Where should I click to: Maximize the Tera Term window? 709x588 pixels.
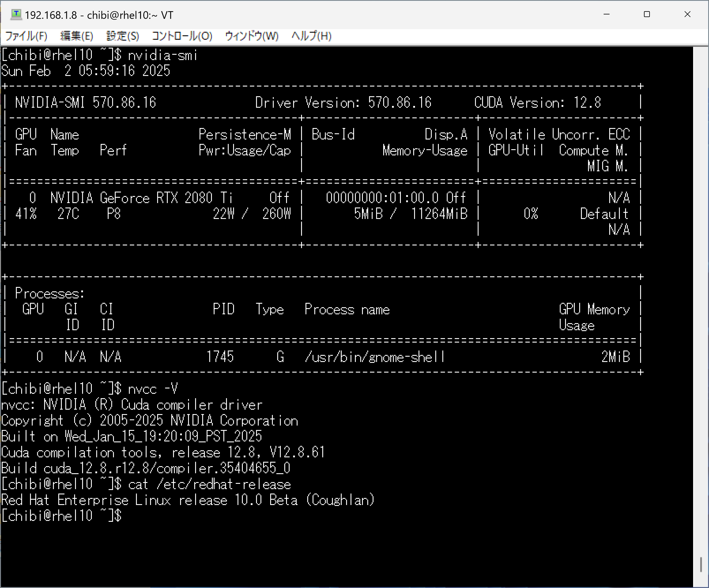[x=647, y=14]
